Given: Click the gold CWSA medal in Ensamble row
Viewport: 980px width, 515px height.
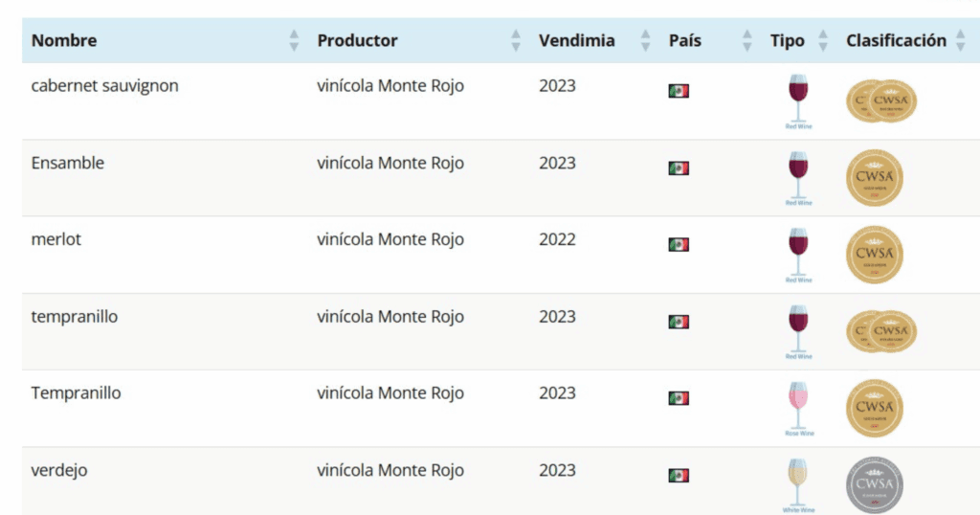Looking at the screenshot, I should tap(874, 178).
